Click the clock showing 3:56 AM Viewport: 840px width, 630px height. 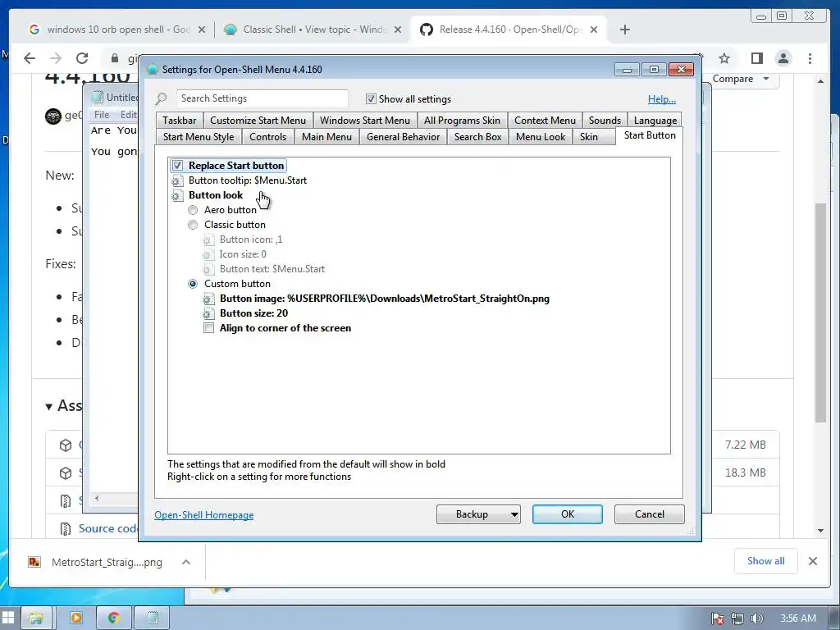797,619
